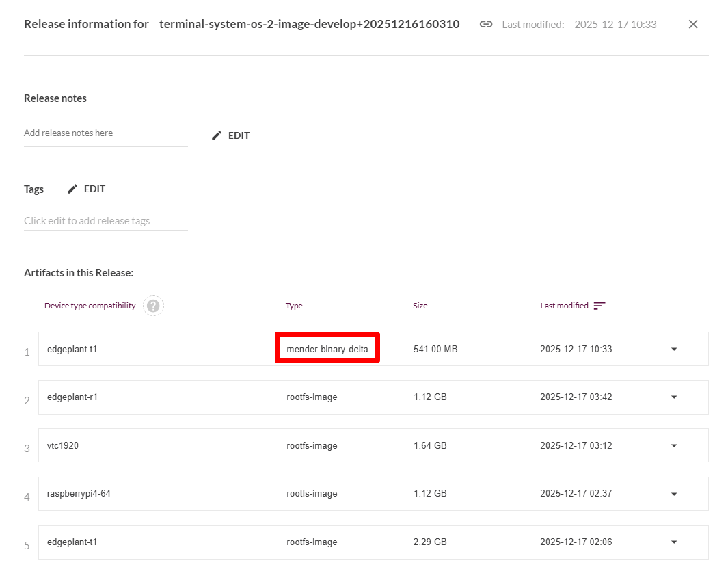
Task: Sort by Last modified column header
Action: point(564,306)
